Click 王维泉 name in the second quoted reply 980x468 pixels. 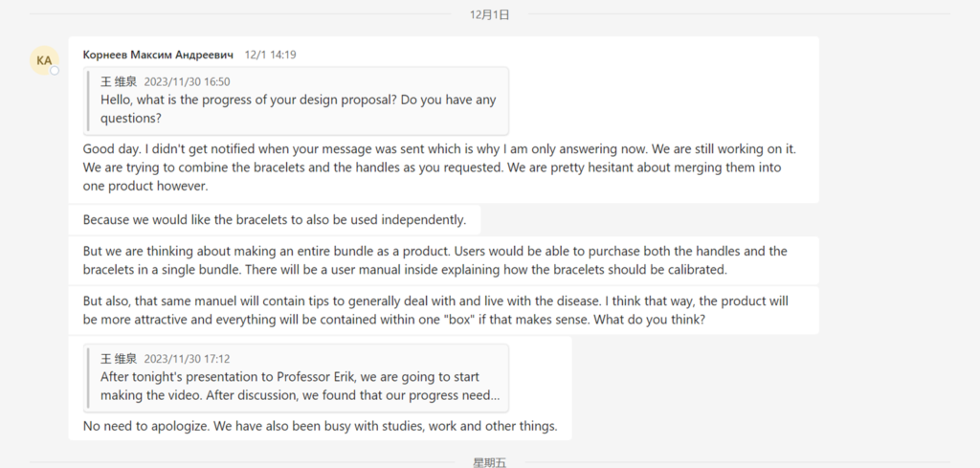[119, 359]
